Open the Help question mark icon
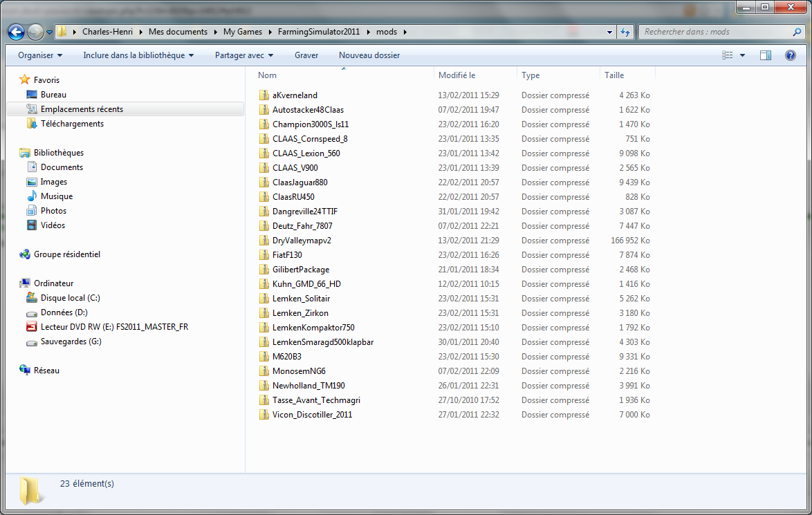Image resolution: width=812 pixels, height=515 pixels. [791, 55]
